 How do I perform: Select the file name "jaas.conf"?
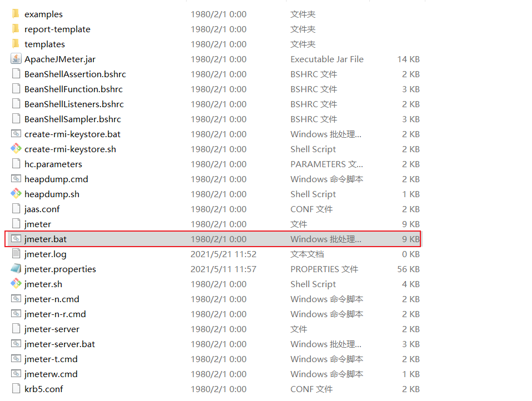(42, 209)
